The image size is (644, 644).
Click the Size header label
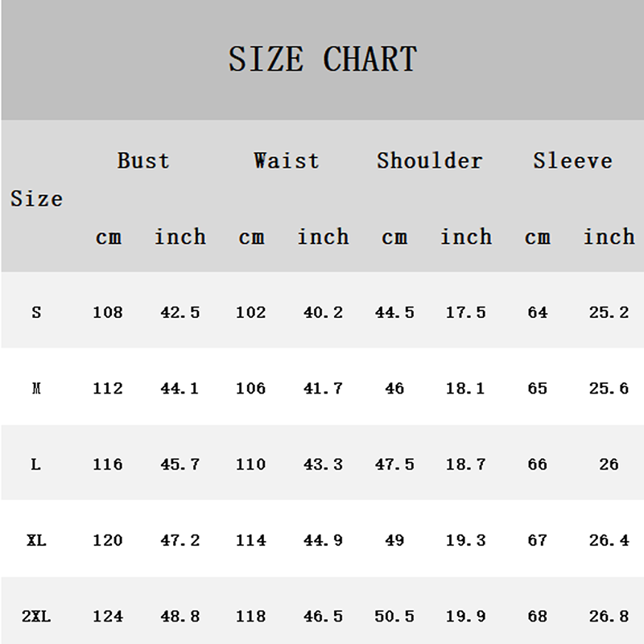tap(36, 199)
